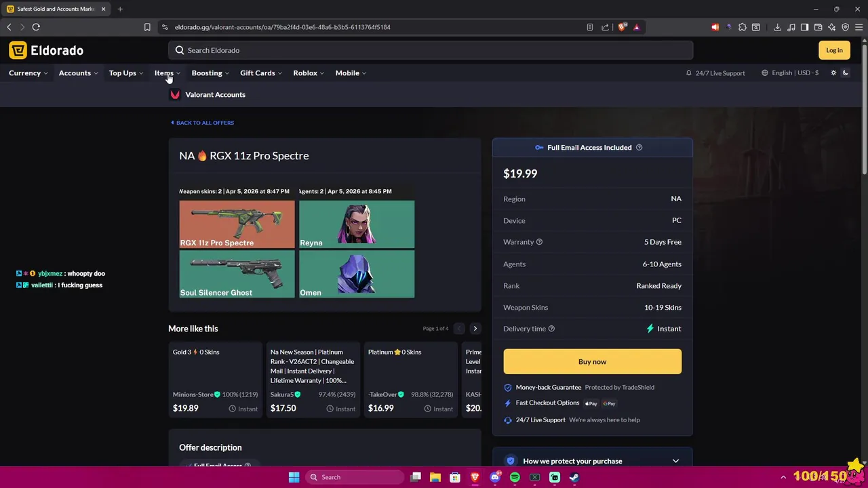Open the browser hamburger menu

tap(859, 27)
